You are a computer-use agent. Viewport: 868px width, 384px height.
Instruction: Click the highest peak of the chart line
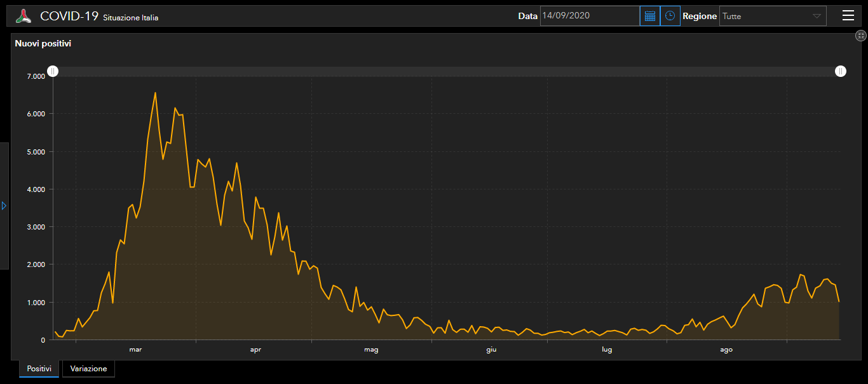coord(155,93)
